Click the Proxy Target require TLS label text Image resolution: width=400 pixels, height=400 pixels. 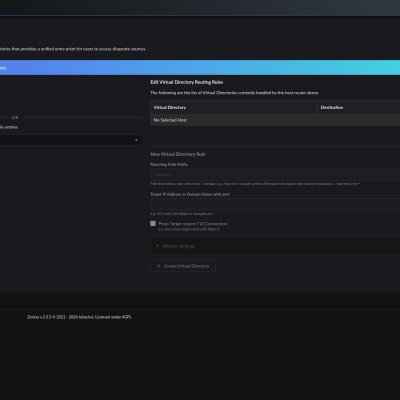coord(193,224)
